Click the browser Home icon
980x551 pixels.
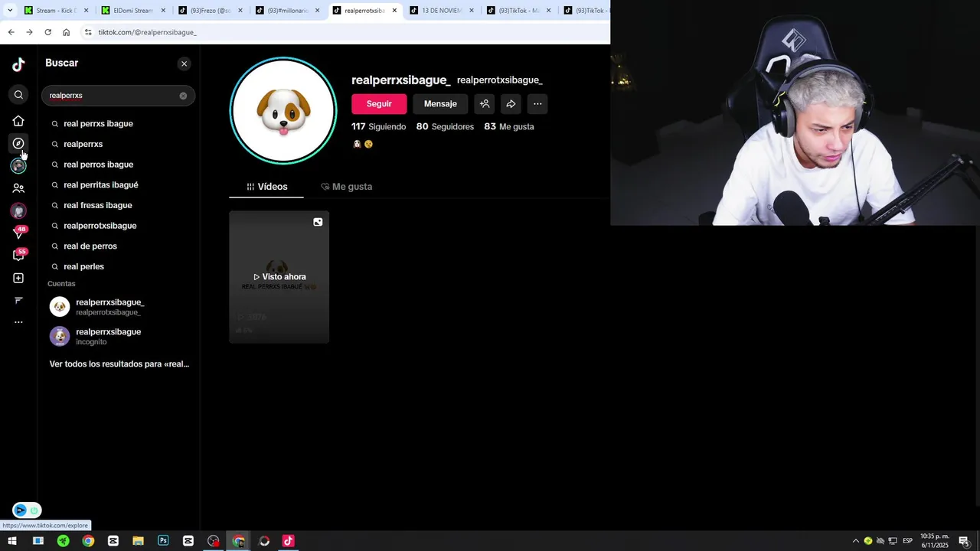coord(66,32)
